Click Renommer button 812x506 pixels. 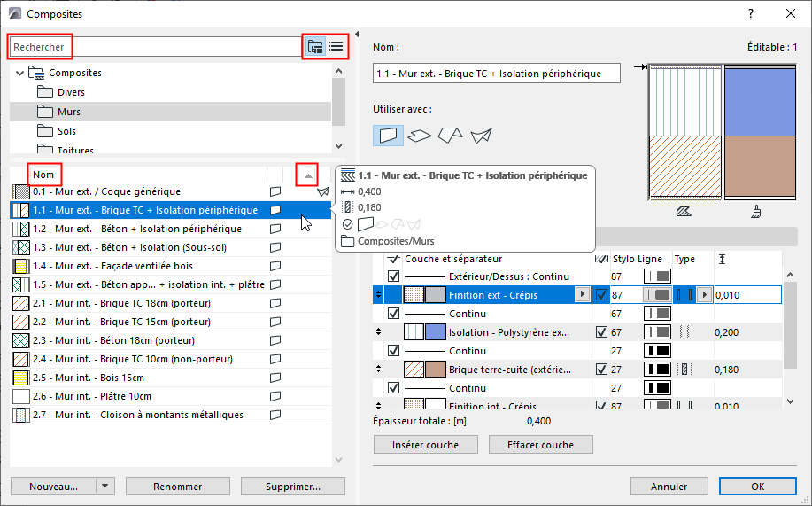[x=178, y=487]
